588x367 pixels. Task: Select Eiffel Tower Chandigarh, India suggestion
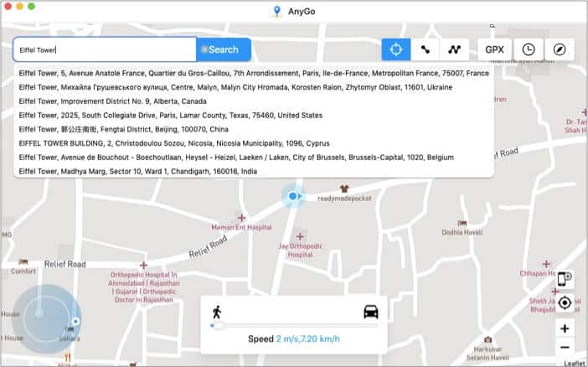tap(254, 172)
